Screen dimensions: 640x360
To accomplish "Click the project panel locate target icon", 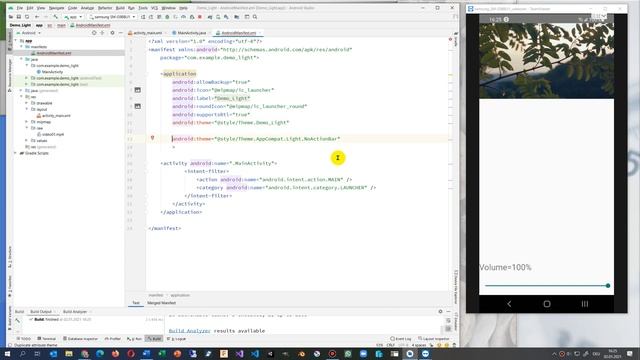I will tap(94, 33).
